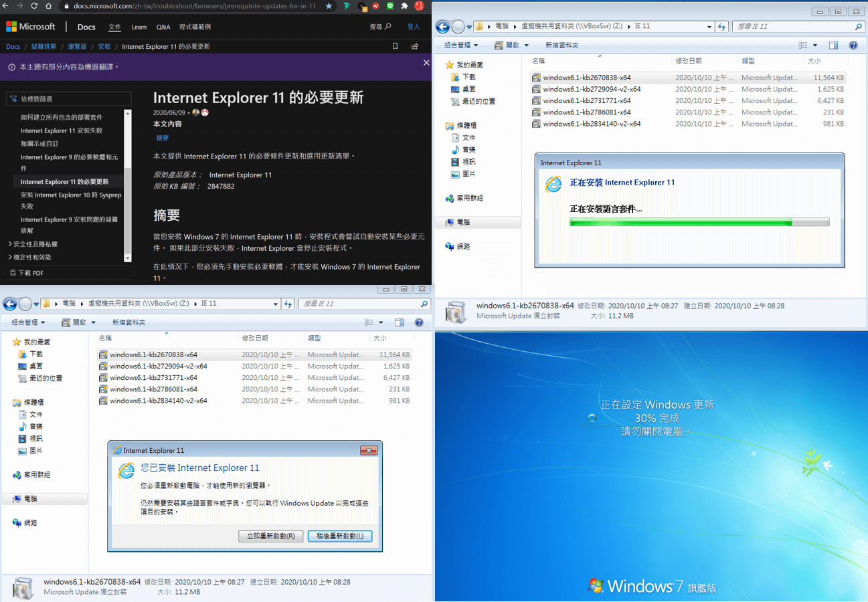Click search magnifier in the upper Explorer window
868x602 pixels.
(859, 27)
